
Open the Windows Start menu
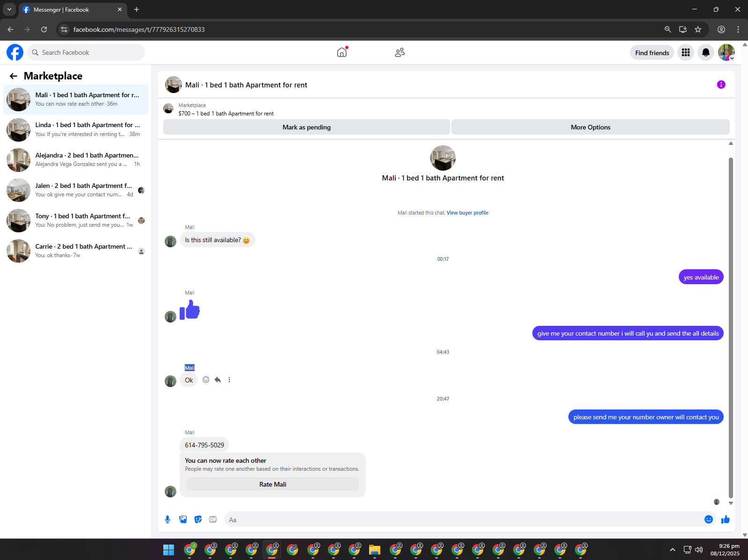169,550
